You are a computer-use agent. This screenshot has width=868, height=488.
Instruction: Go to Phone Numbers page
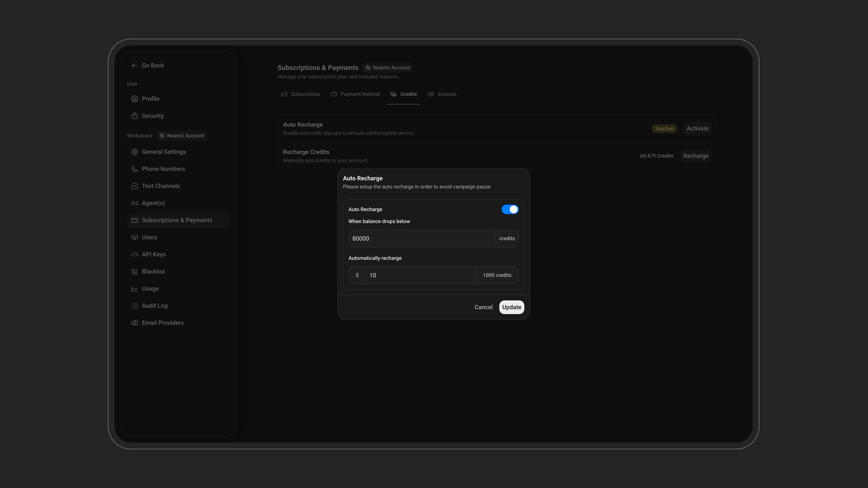click(178, 169)
